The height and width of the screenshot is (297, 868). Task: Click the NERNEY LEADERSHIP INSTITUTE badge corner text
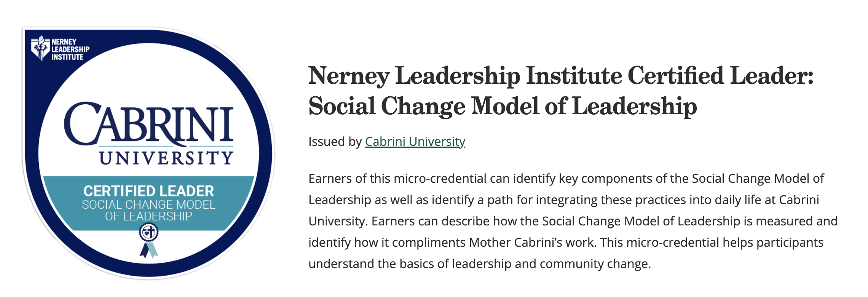click(70, 49)
